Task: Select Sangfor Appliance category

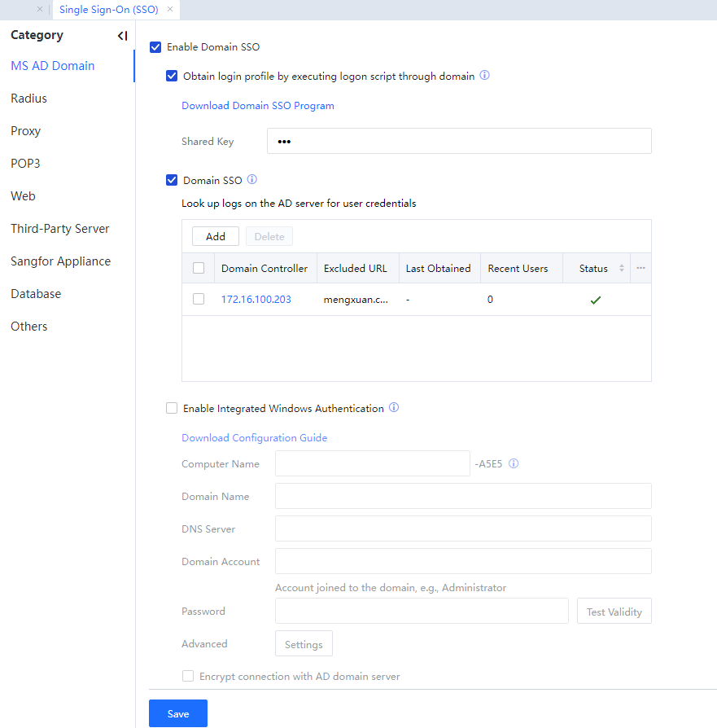Action: point(61,261)
